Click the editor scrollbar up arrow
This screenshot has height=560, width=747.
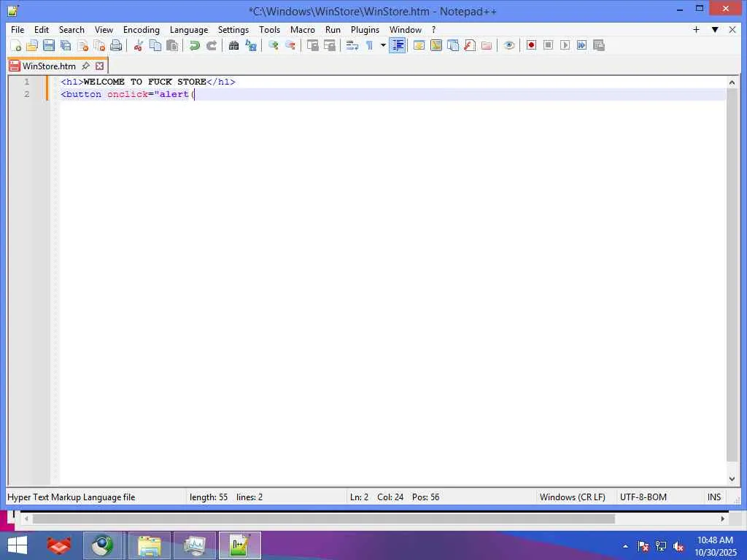(x=732, y=82)
